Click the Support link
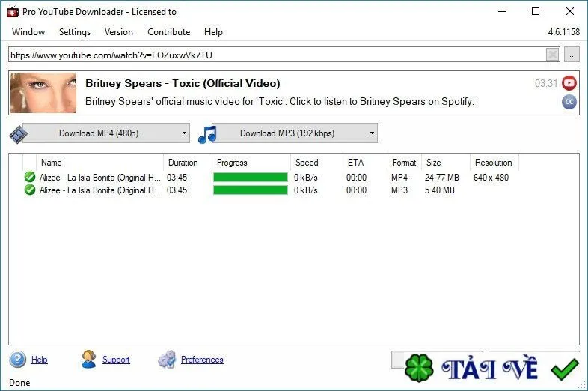 [116, 360]
